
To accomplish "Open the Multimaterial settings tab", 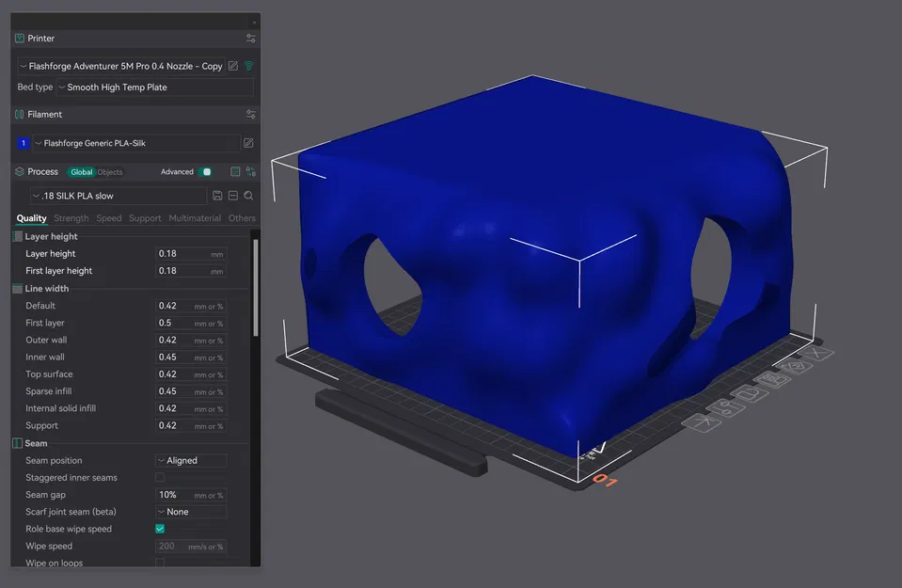I will click(195, 217).
